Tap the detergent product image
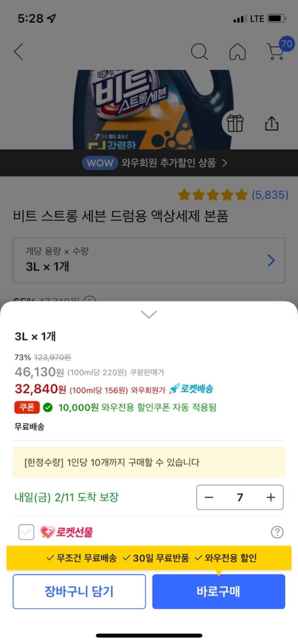 pyautogui.click(x=154, y=109)
